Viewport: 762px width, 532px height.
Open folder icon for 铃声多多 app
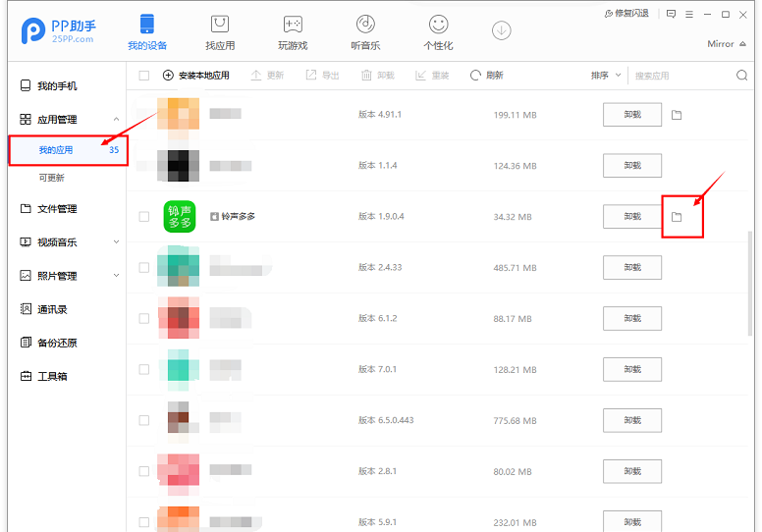pyautogui.click(x=677, y=216)
